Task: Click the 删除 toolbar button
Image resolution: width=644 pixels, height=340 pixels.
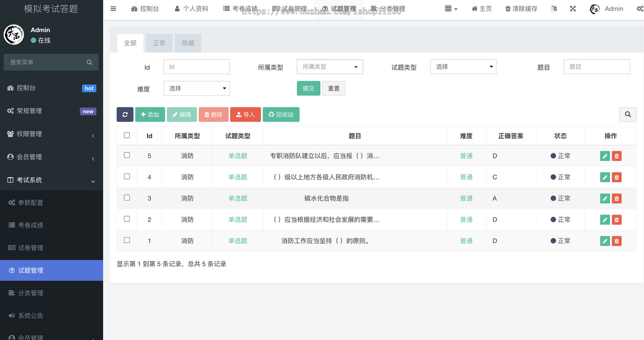Action: pos(214,114)
